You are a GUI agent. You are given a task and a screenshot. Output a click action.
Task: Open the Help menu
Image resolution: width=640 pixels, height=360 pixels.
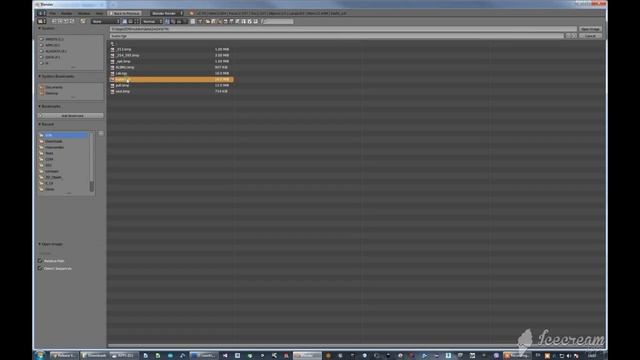[x=99, y=13]
